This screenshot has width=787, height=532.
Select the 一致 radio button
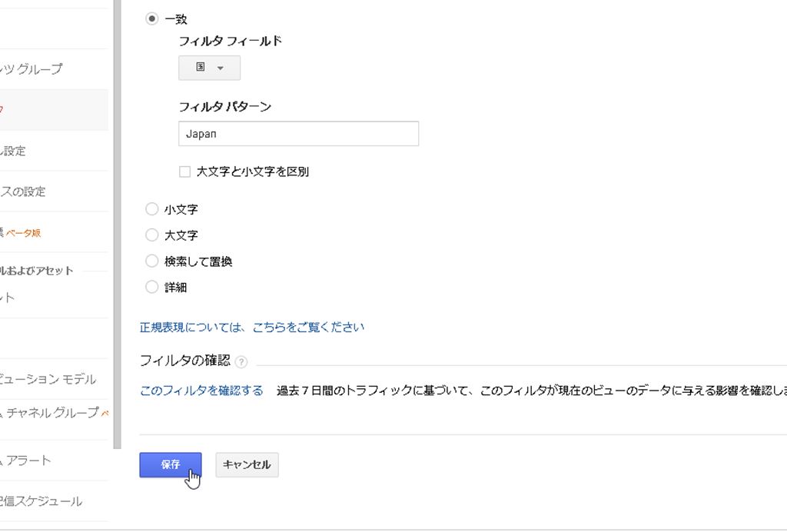coord(151,19)
